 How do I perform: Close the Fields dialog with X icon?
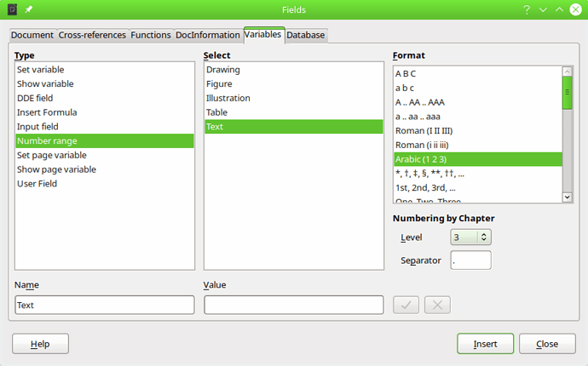pos(575,9)
